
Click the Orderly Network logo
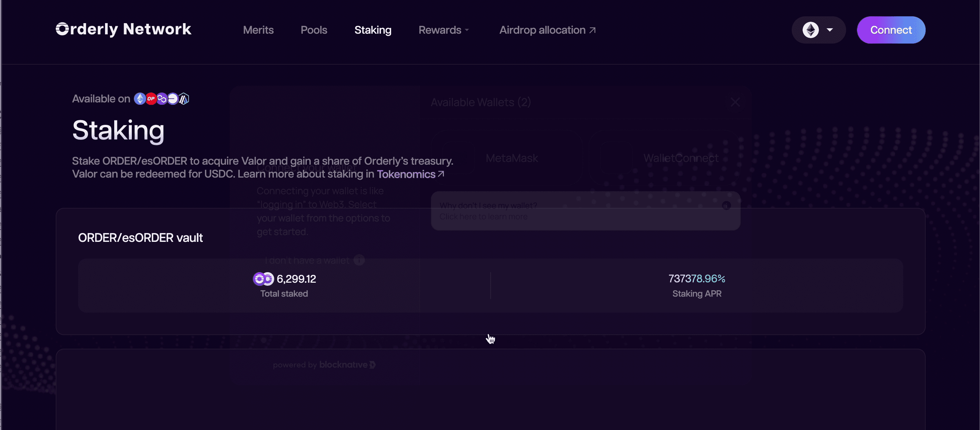click(123, 30)
